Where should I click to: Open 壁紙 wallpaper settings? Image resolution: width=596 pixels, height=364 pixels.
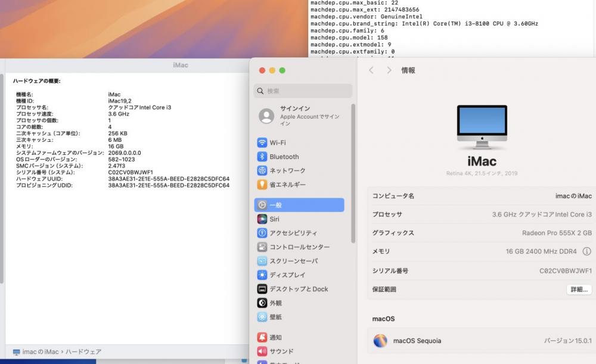[x=275, y=317]
